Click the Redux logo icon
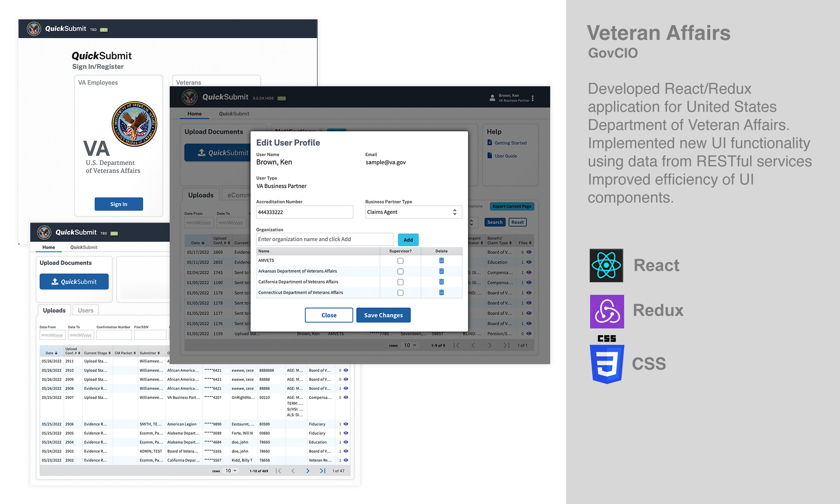Image resolution: width=840 pixels, height=504 pixels. (607, 311)
